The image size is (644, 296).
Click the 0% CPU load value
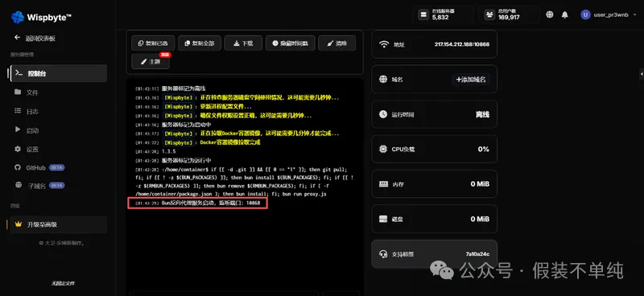point(484,149)
